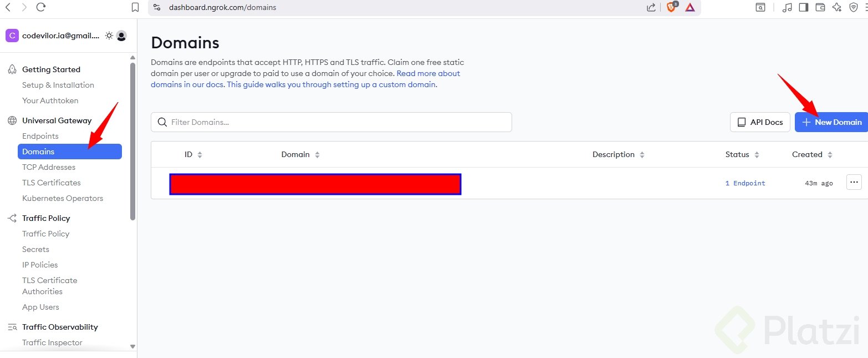Open the three-dot row actions menu
Image resolution: width=868 pixels, height=358 pixels.
(854, 182)
